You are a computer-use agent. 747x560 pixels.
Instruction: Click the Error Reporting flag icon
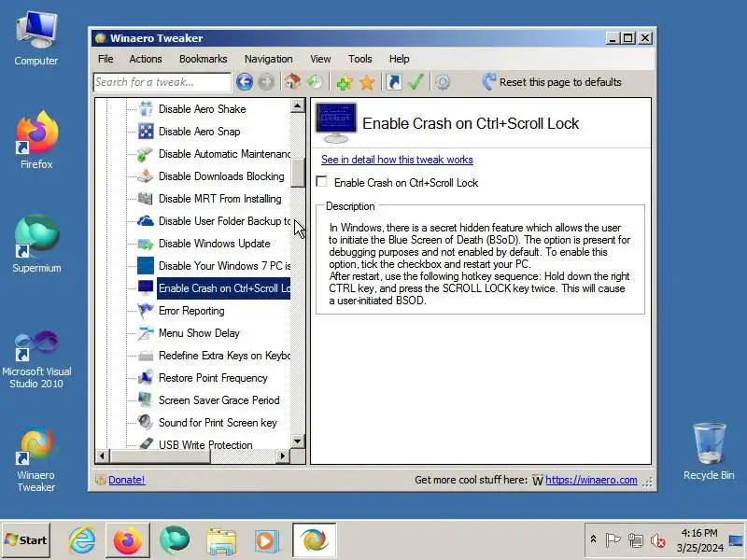146,311
